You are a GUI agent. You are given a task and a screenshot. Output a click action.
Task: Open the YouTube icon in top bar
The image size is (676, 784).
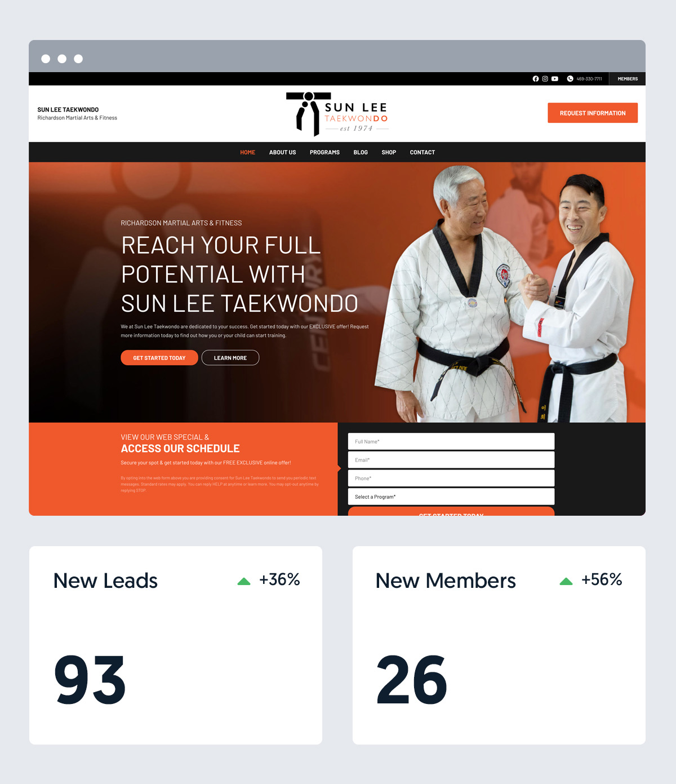(555, 79)
